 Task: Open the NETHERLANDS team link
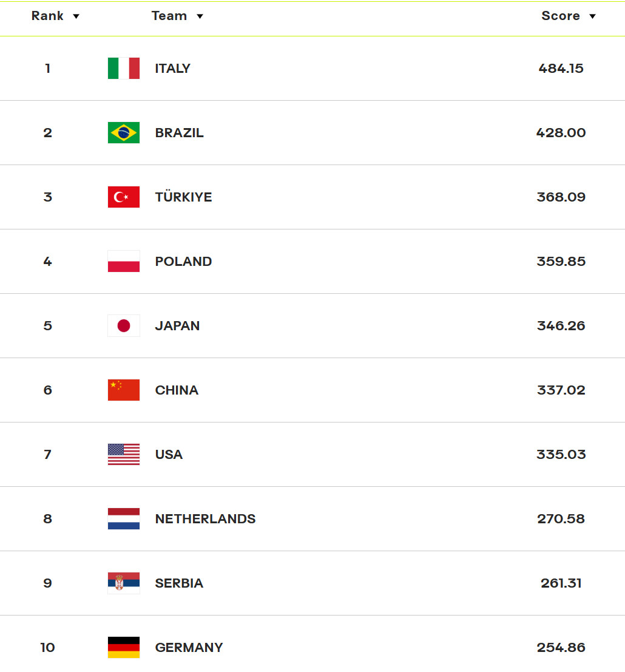coord(205,519)
